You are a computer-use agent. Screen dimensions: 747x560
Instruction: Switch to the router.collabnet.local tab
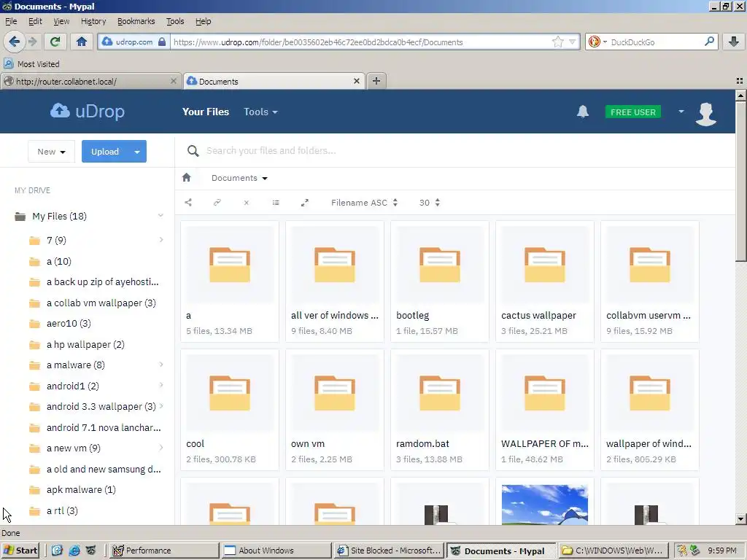coord(90,82)
